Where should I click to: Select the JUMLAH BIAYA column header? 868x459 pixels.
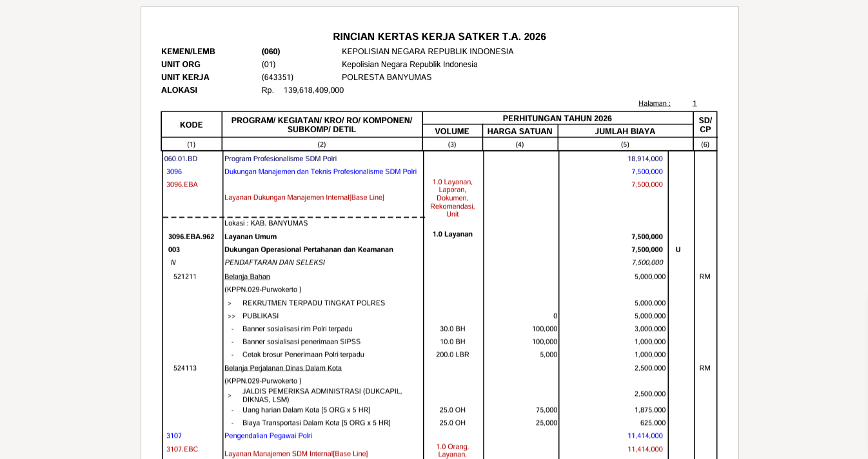(625, 132)
